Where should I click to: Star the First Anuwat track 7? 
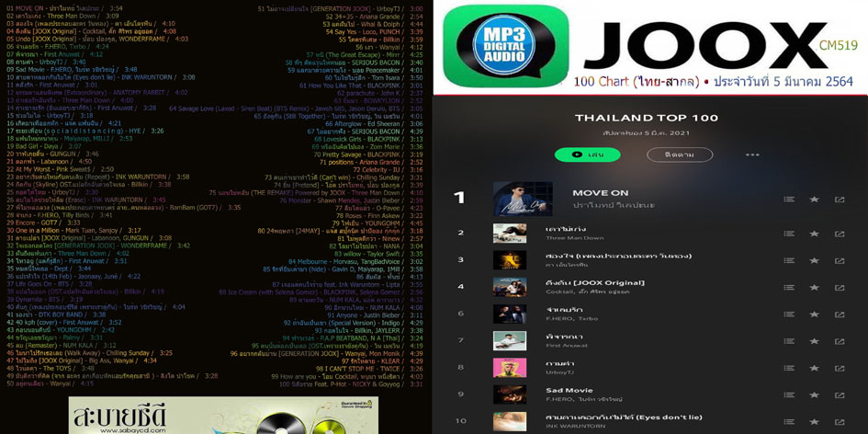pyautogui.click(x=814, y=341)
